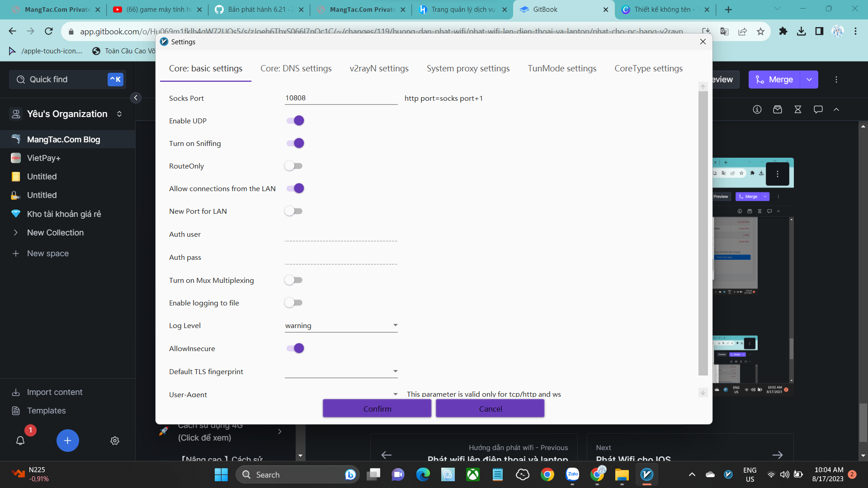The width and height of the screenshot is (868, 488).
Task: Click the blue plus create button
Action: pyautogui.click(x=67, y=441)
